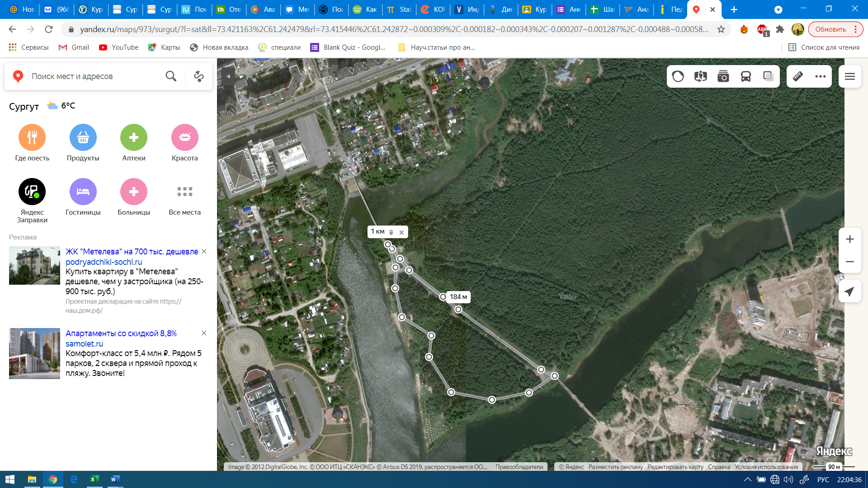Image resolution: width=868 pixels, height=488 pixels.
Task: Open the hamburger main menu
Action: tap(849, 76)
